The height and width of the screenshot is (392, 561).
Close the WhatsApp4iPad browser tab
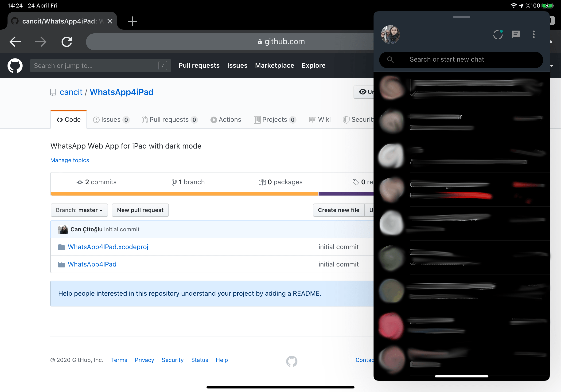pyautogui.click(x=110, y=21)
